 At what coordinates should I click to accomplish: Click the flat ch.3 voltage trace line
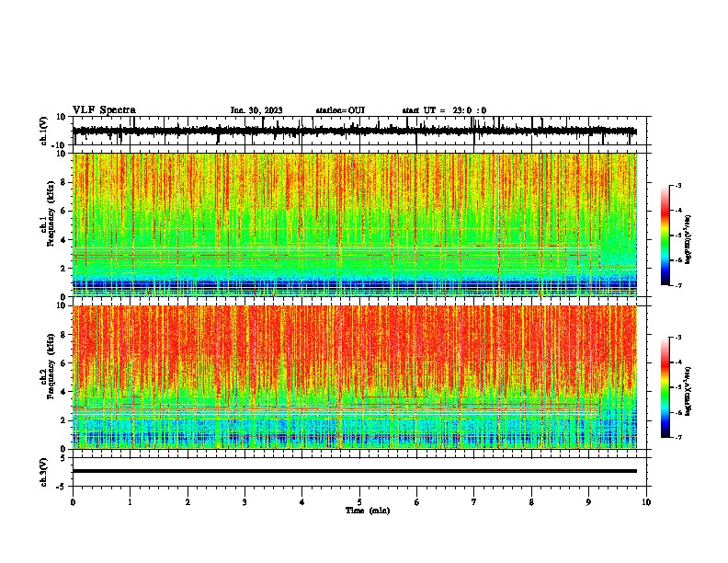pyautogui.click(x=355, y=471)
